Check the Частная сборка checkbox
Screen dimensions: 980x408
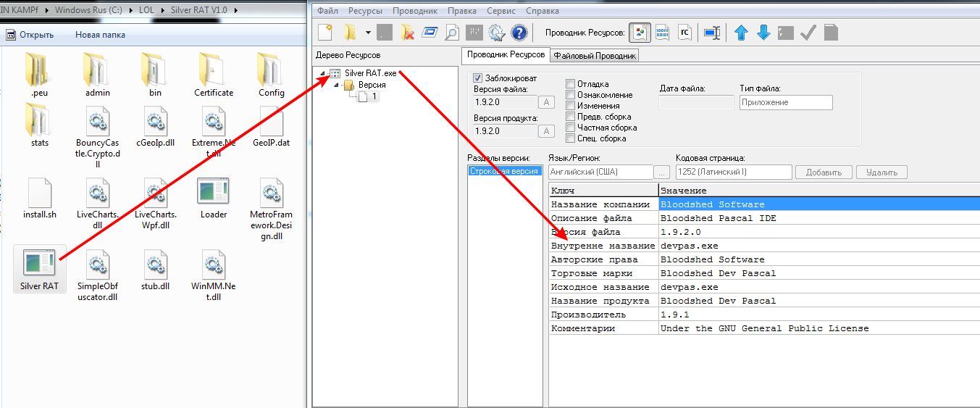571,128
